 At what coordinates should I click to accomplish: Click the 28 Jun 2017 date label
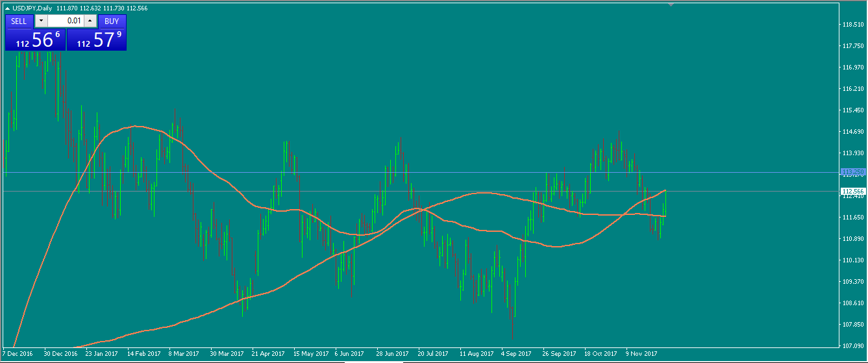click(x=393, y=354)
